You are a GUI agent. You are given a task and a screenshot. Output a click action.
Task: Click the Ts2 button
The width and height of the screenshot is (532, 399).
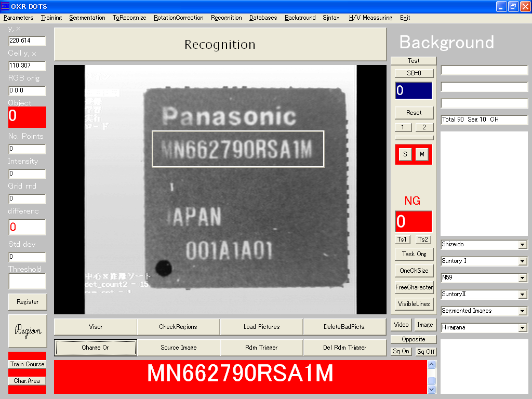[x=423, y=240]
